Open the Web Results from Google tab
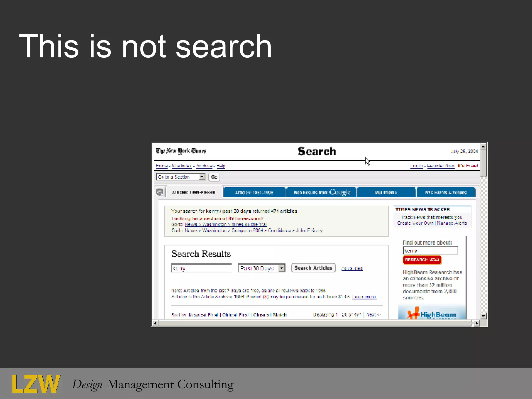The height and width of the screenshot is (399, 532). point(322,192)
